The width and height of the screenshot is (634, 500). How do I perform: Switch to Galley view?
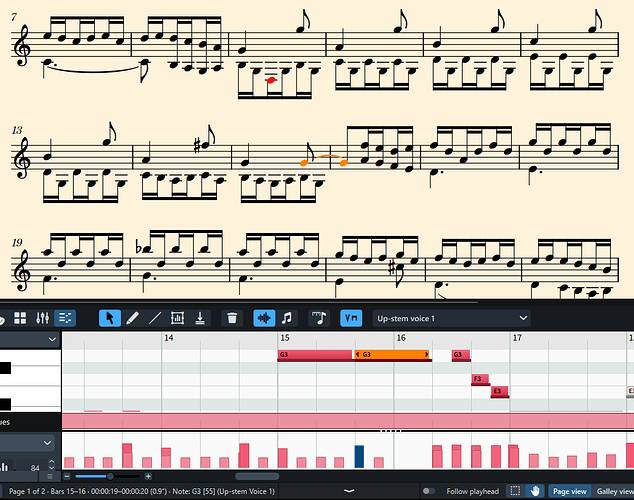615,491
